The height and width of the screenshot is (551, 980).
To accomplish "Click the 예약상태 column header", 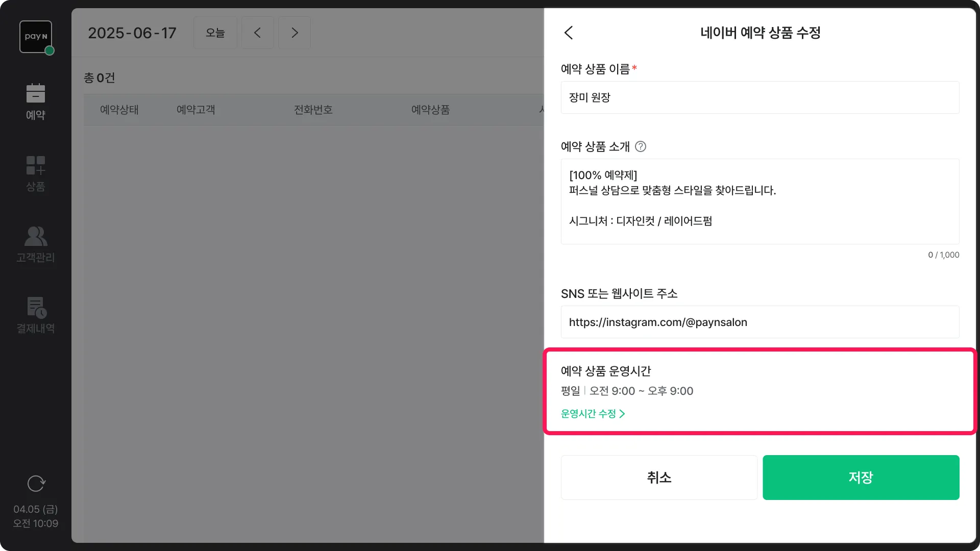I will pyautogui.click(x=119, y=110).
